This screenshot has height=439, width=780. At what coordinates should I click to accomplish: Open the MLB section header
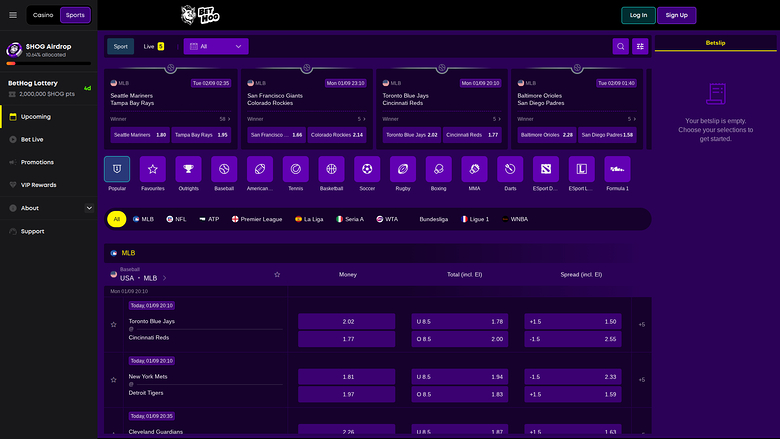[x=378, y=253]
